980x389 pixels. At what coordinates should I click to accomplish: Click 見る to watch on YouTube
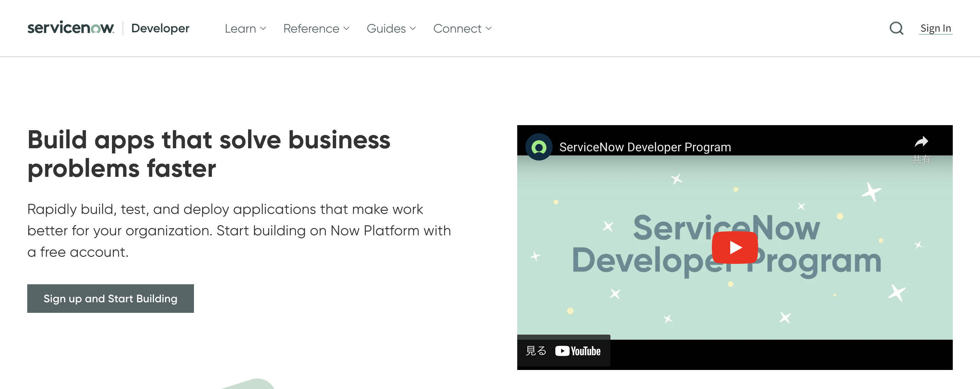coord(535,351)
